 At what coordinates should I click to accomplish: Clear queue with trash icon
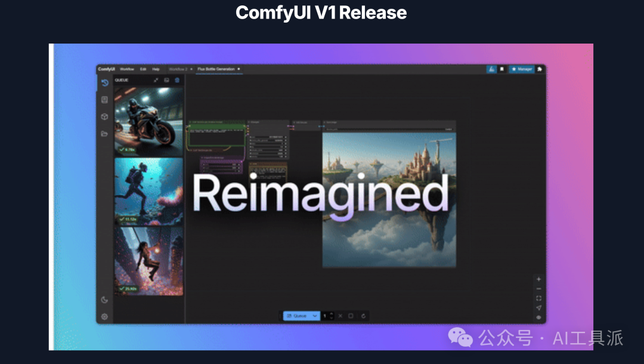[178, 80]
